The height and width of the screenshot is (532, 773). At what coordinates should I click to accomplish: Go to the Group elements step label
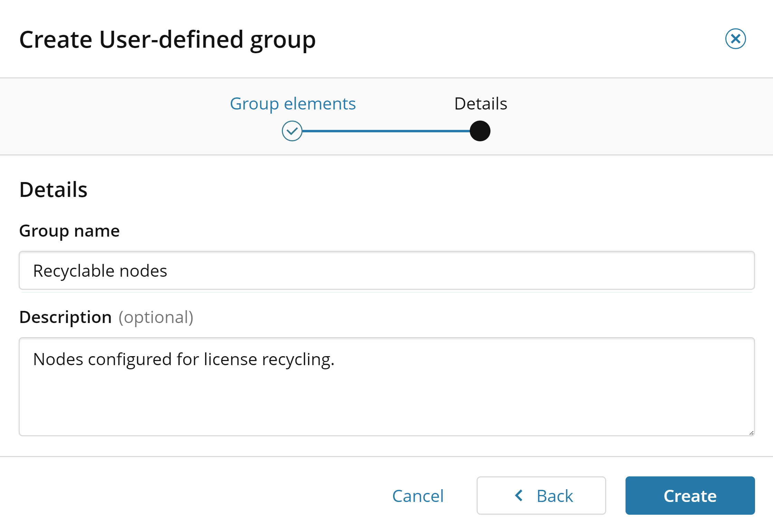[293, 104]
